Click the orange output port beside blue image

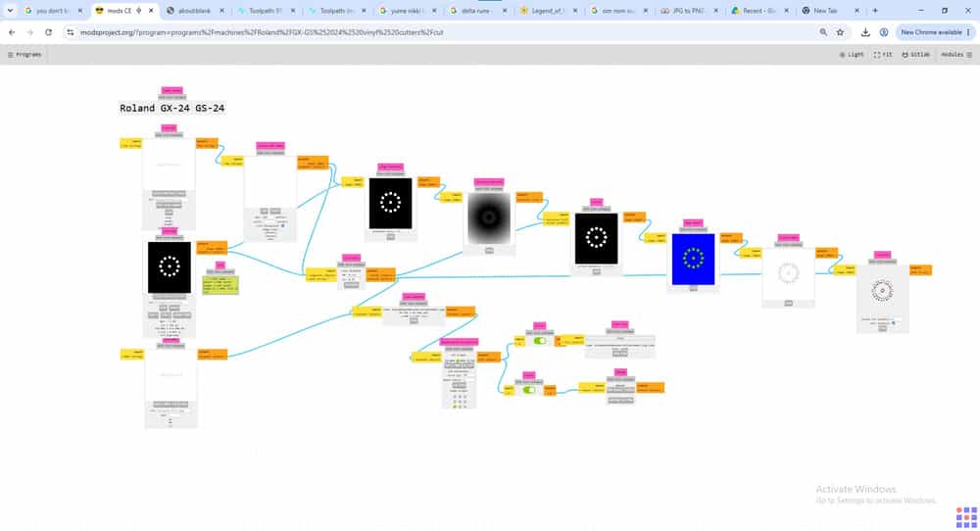click(x=731, y=238)
